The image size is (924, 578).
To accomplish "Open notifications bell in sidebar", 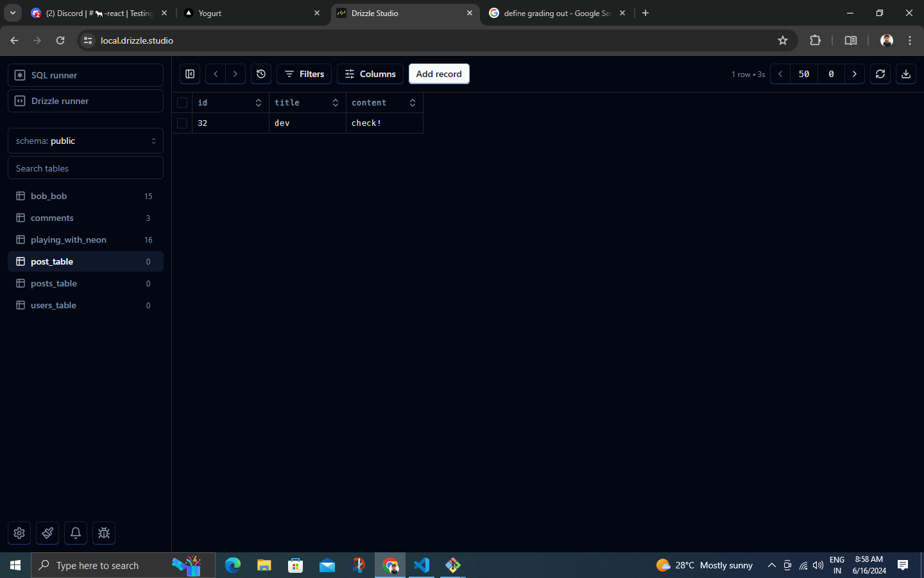I will click(x=76, y=533).
